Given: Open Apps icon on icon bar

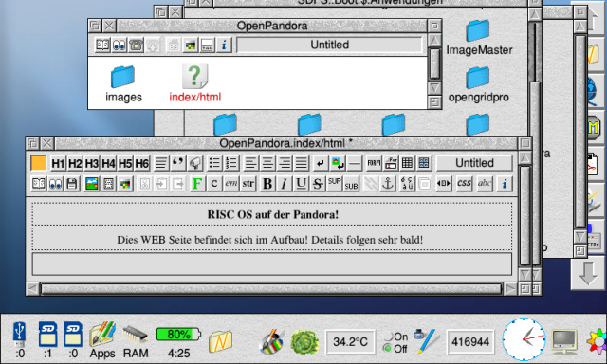Looking at the screenshot, I should pyautogui.click(x=102, y=340).
